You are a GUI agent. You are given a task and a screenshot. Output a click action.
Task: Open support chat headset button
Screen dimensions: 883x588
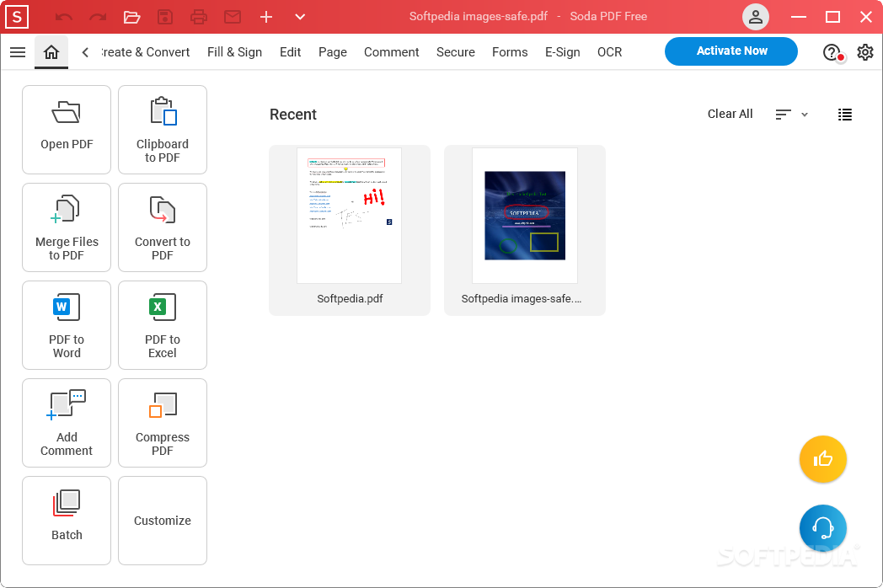(822, 528)
